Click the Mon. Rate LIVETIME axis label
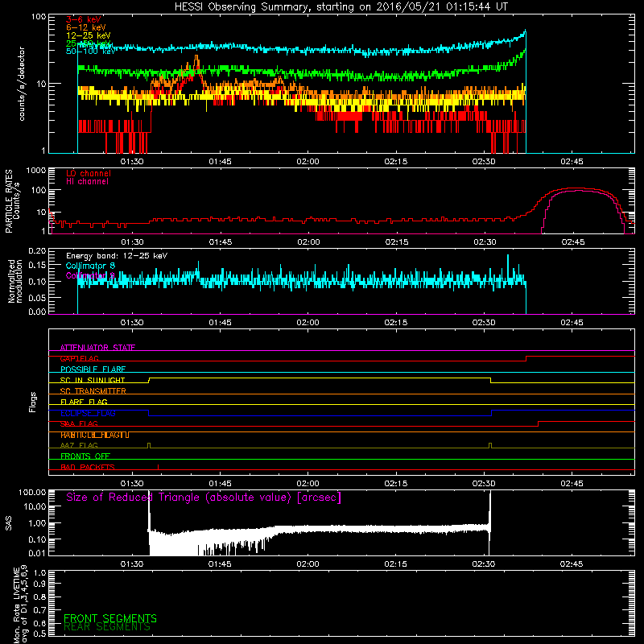The height and width of the screenshot is (644, 644). [x=21, y=605]
